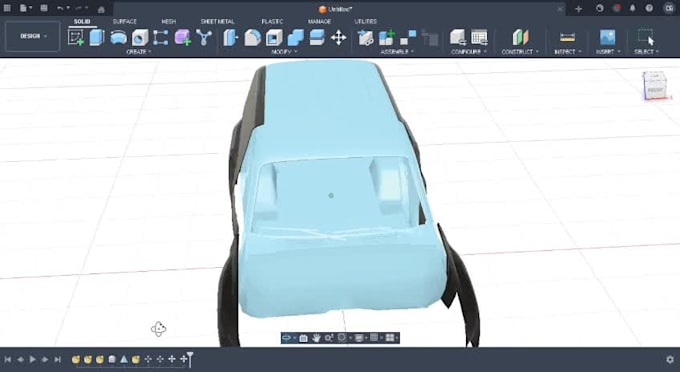Go to the Home icon

[x=101, y=10]
